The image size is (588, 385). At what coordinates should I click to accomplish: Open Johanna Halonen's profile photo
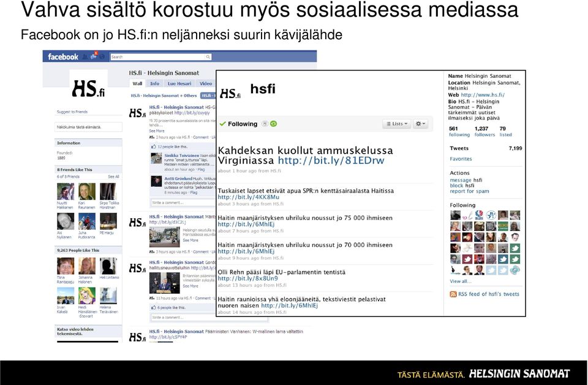(x=87, y=266)
